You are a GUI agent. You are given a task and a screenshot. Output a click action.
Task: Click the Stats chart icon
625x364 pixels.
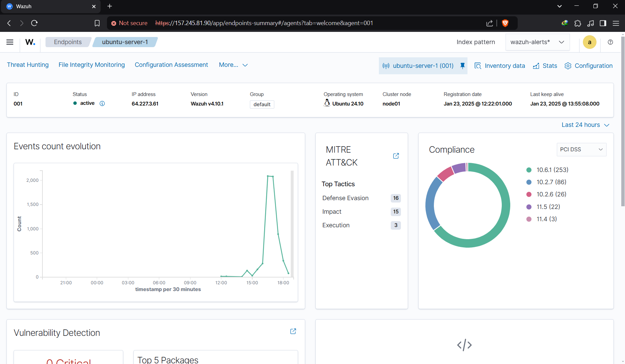tap(536, 66)
